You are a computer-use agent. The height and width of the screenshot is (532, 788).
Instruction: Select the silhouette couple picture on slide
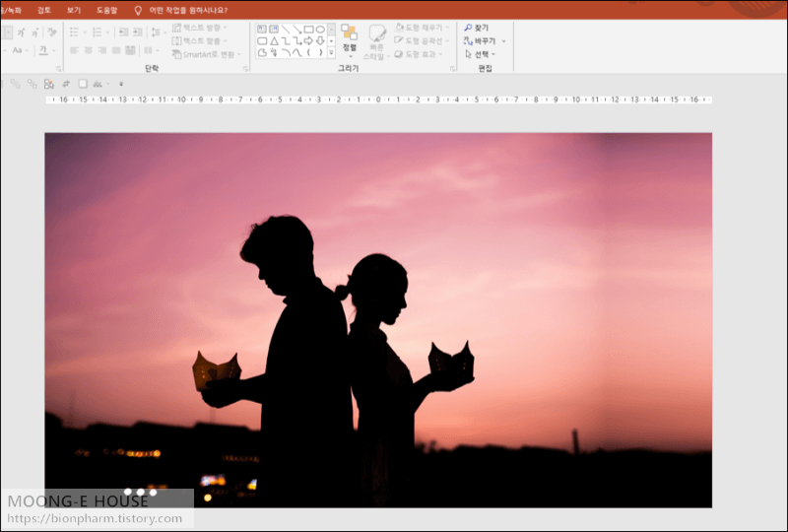click(x=378, y=320)
